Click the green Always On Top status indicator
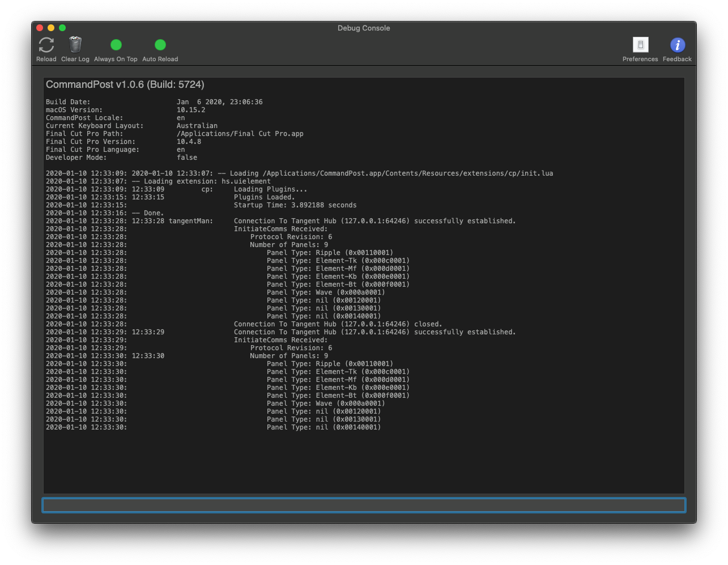This screenshot has height=565, width=728. pyautogui.click(x=116, y=44)
